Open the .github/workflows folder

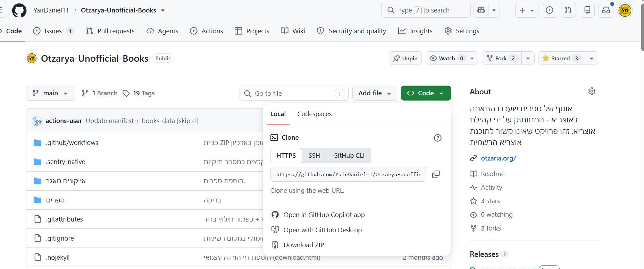tap(72, 143)
